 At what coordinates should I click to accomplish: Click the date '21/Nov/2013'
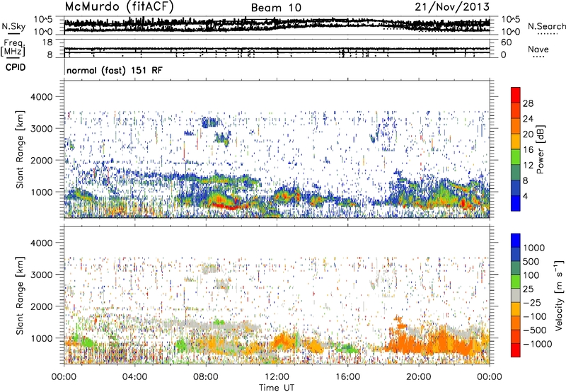point(452,6)
